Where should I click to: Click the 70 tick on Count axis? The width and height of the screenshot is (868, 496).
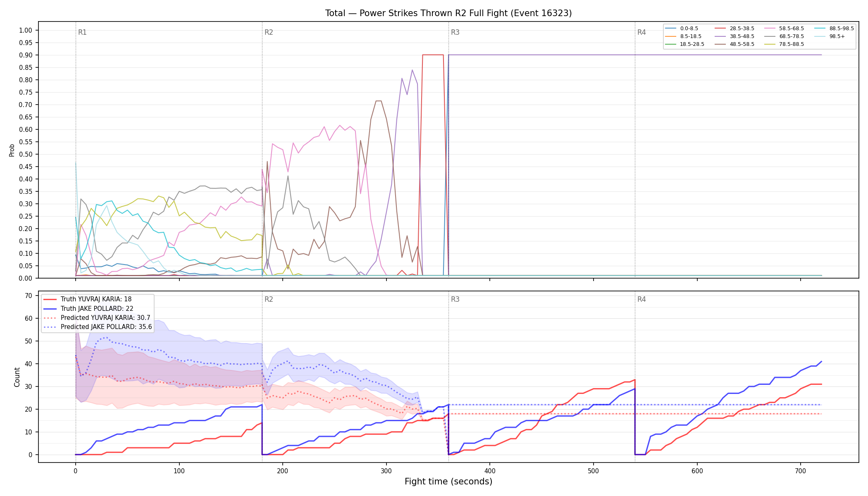(x=29, y=296)
